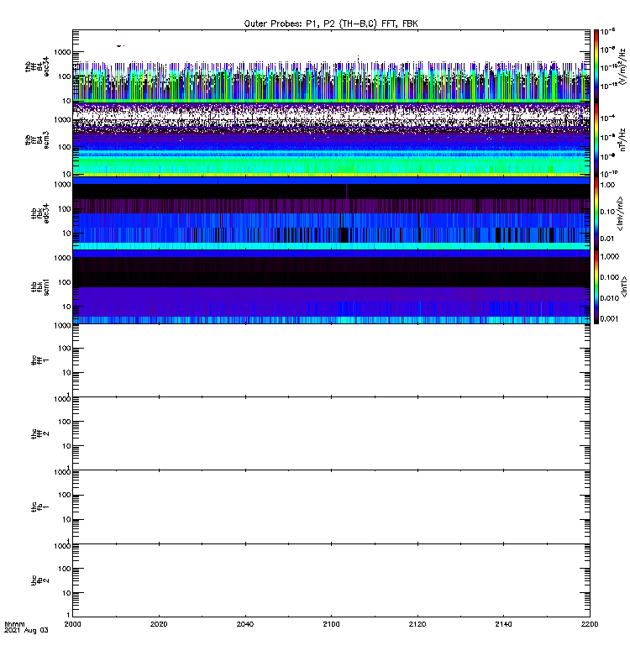Click the small purple mark above 1000 in the top panel

[120, 45]
